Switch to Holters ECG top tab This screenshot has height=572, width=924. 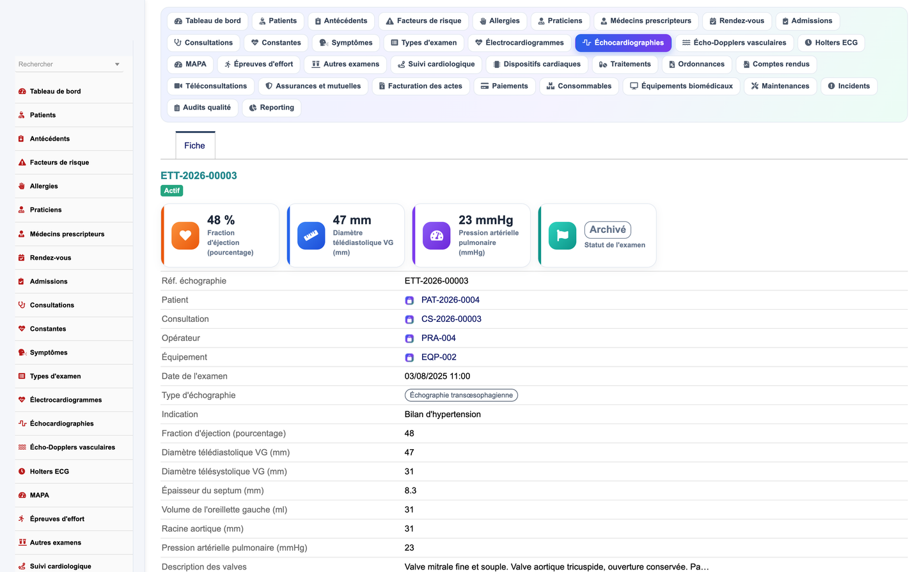coord(831,43)
